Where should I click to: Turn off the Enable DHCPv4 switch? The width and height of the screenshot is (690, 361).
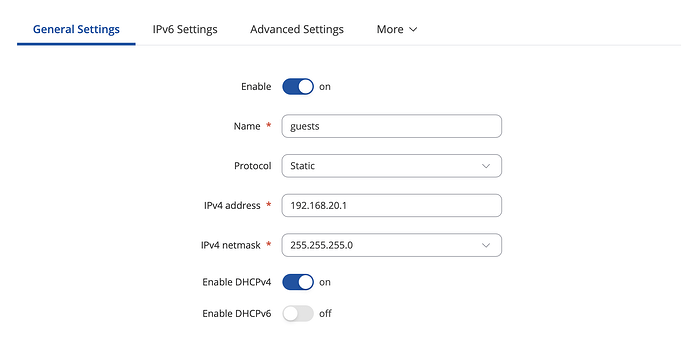click(x=298, y=282)
